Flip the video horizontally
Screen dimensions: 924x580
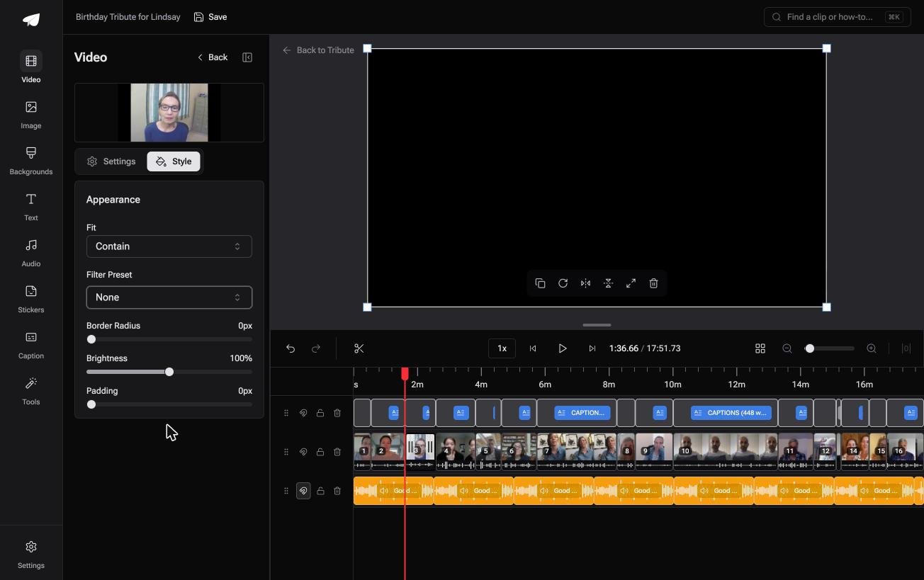585,283
